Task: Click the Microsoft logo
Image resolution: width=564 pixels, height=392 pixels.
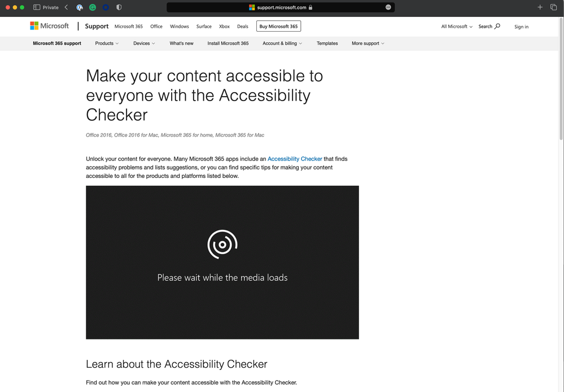Action: point(49,26)
